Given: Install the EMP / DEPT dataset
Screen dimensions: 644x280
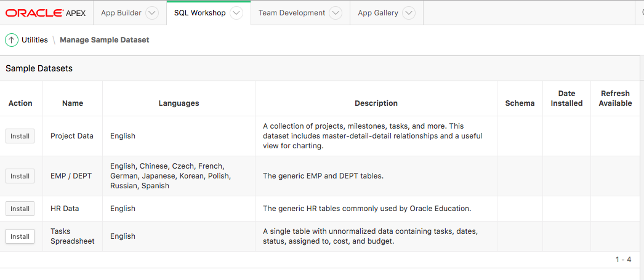Looking at the screenshot, I should click(x=20, y=176).
